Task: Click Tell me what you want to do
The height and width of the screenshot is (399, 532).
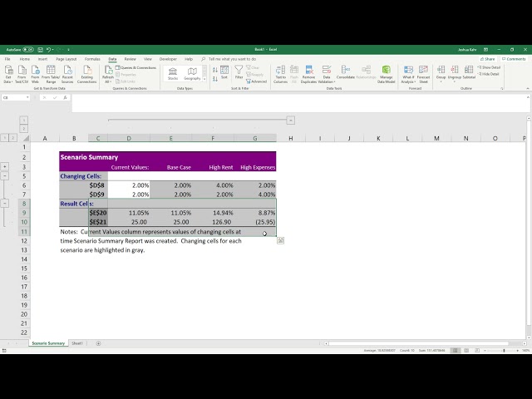Action: pos(232,59)
